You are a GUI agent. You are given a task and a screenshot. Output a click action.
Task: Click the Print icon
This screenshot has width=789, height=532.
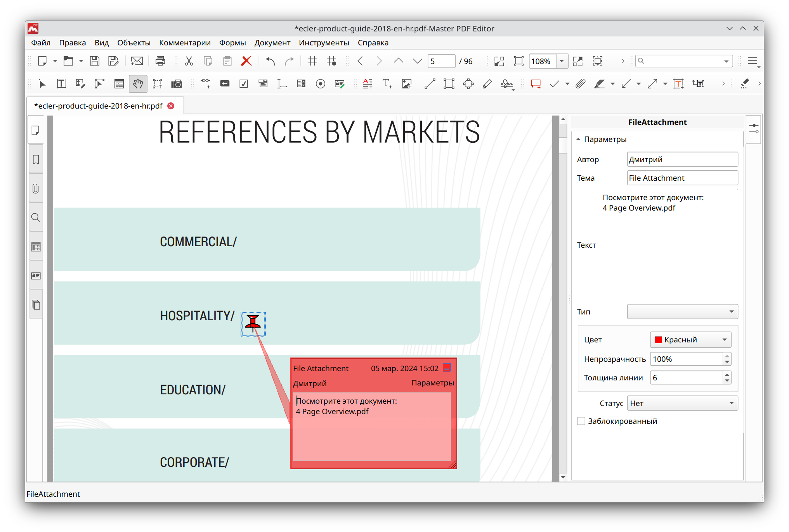coord(160,61)
